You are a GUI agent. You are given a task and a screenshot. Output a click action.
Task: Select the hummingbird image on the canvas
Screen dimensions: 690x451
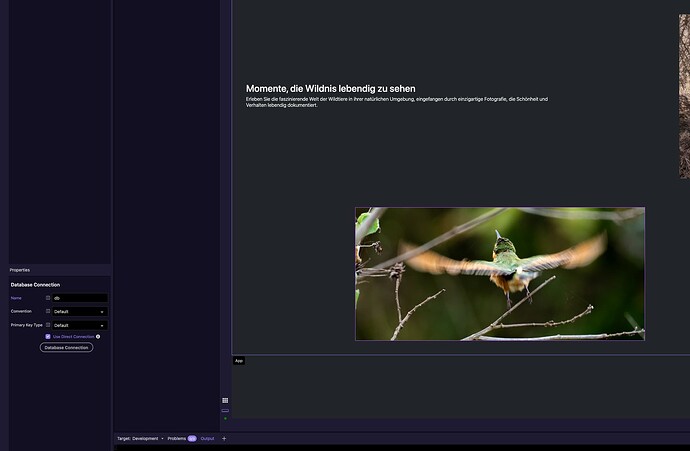click(x=500, y=274)
